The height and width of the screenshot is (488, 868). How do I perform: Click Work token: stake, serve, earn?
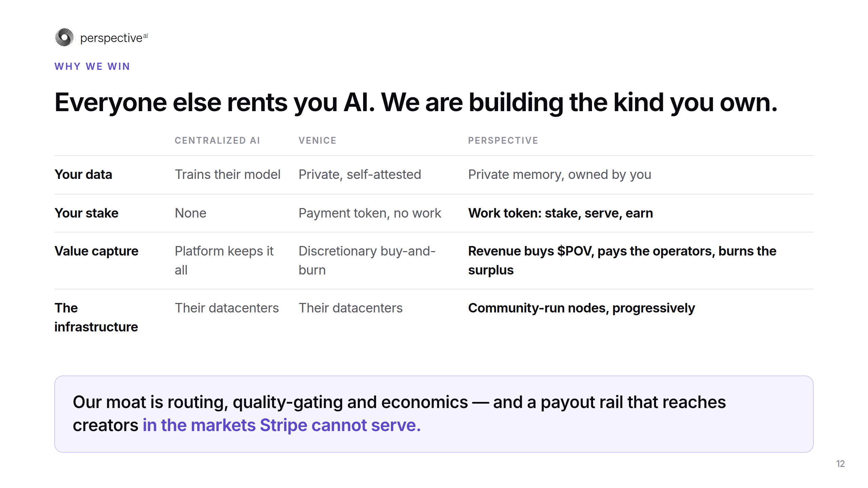560,213
